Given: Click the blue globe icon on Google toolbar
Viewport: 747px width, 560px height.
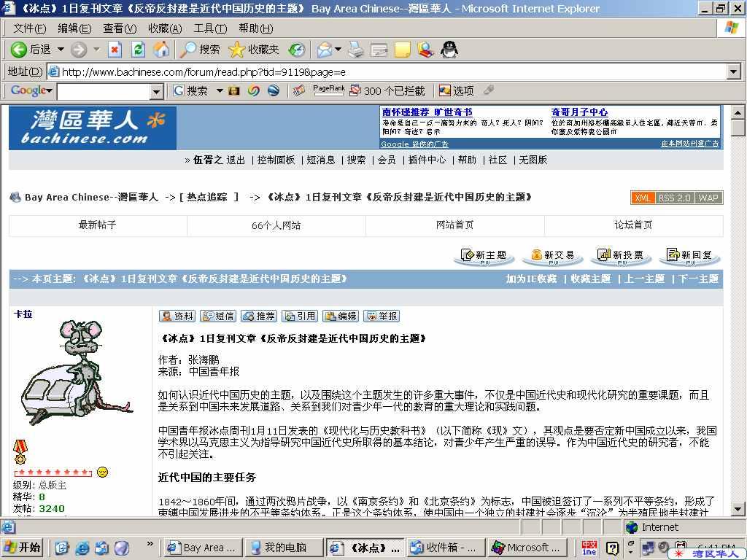Looking at the screenshot, I should (x=274, y=90).
